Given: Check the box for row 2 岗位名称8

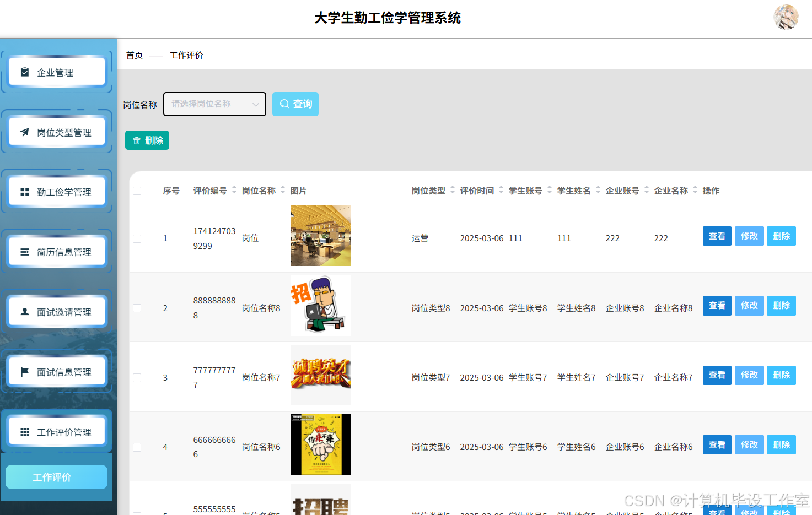Looking at the screenshot, I should pyautogui.click(x=137, y=308).
